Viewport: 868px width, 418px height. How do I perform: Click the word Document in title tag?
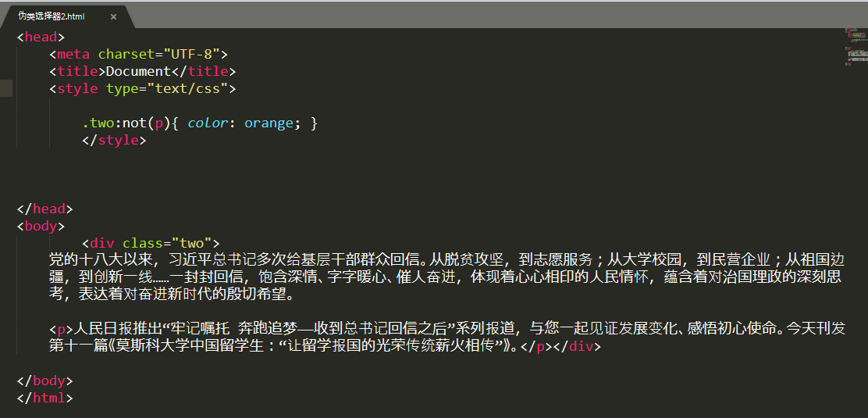tap(138, 72)
